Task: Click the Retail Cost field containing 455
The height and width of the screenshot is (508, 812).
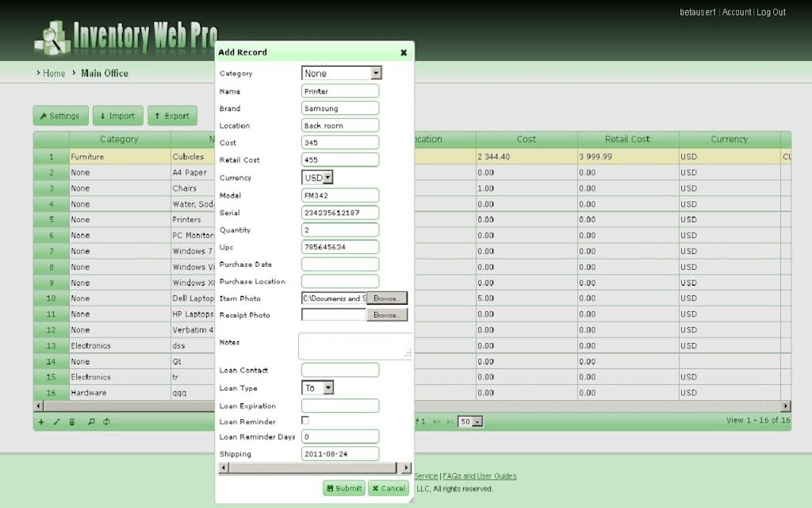Action: pyautogui.click(x=340, y=160)
